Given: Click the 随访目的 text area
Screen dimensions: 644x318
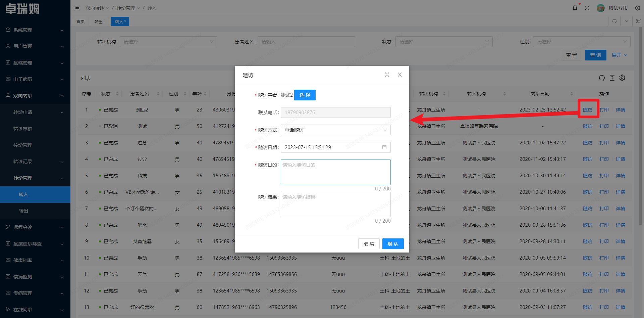Looking at the screenshot, I should tap(335, 172).
